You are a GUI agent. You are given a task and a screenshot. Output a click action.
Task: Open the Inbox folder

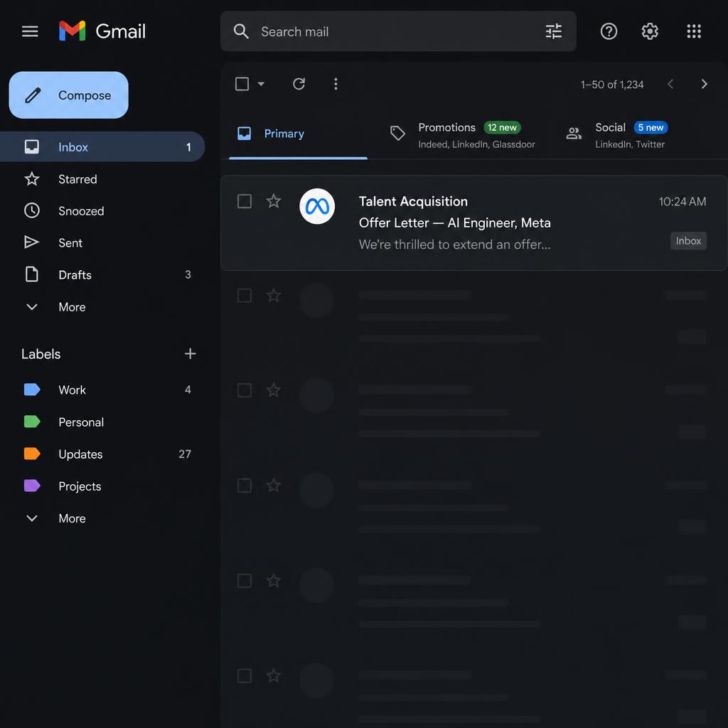(x=102, y=146)
